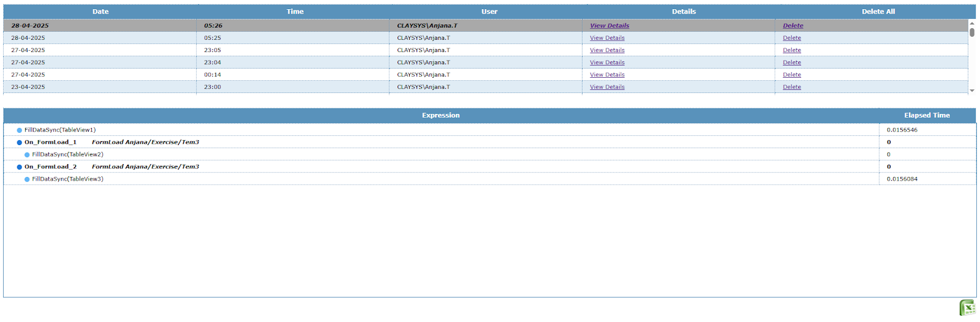
Task: Delete the 27-04-2025 00:14 log entry
Action: click(x=792, y=75)
